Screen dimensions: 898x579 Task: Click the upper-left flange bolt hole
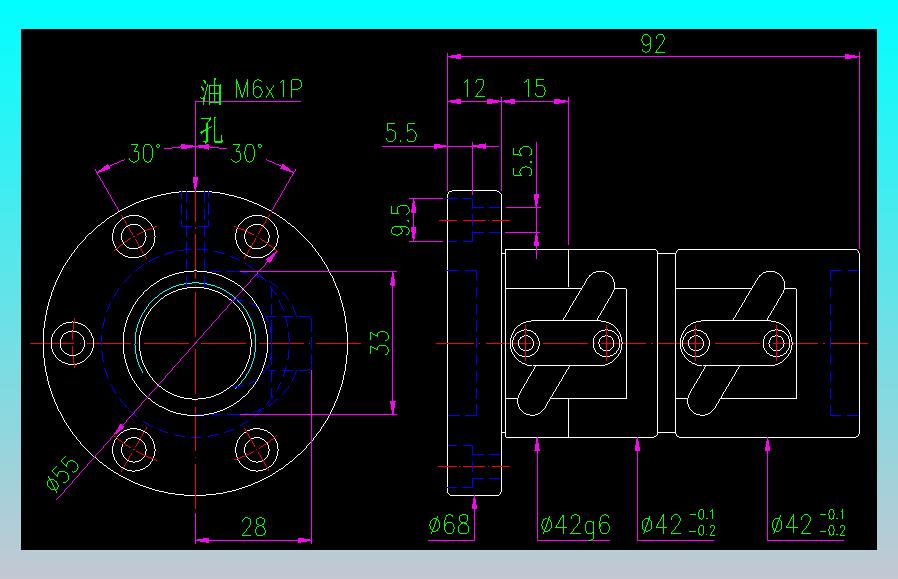134,236
